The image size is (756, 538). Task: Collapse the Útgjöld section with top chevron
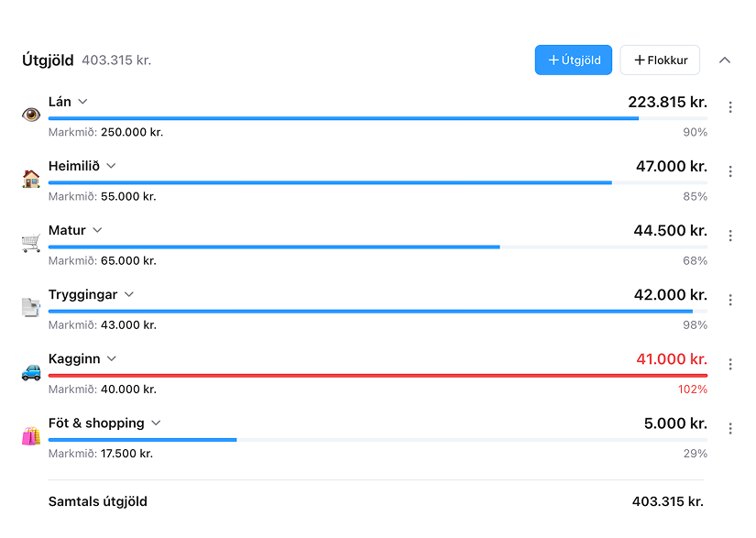coord(725,60)
